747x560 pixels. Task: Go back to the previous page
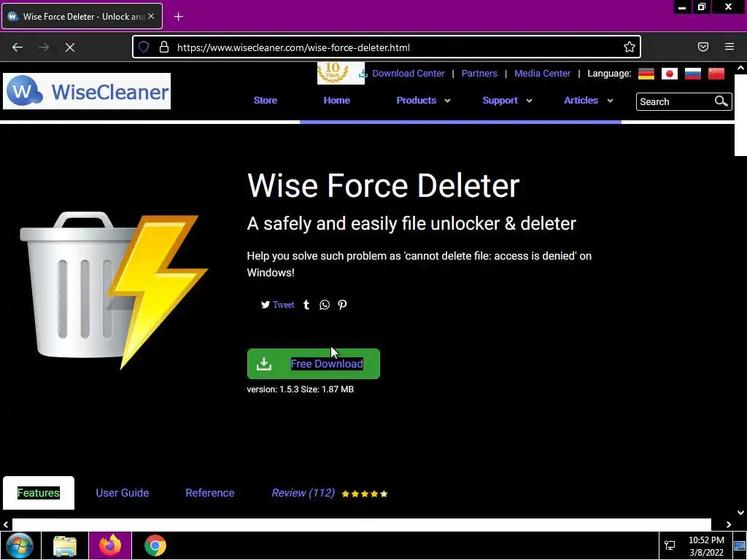[x=18, y=47]
